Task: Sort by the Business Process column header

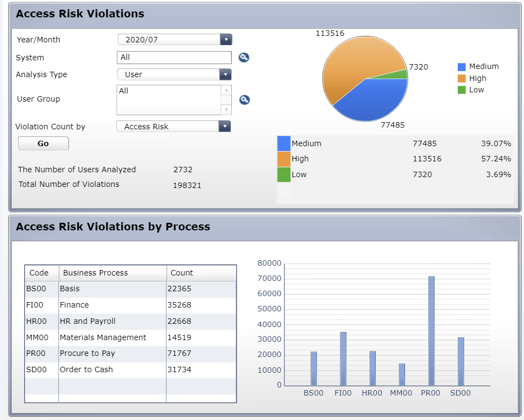Action: click(x=112, y=273)
